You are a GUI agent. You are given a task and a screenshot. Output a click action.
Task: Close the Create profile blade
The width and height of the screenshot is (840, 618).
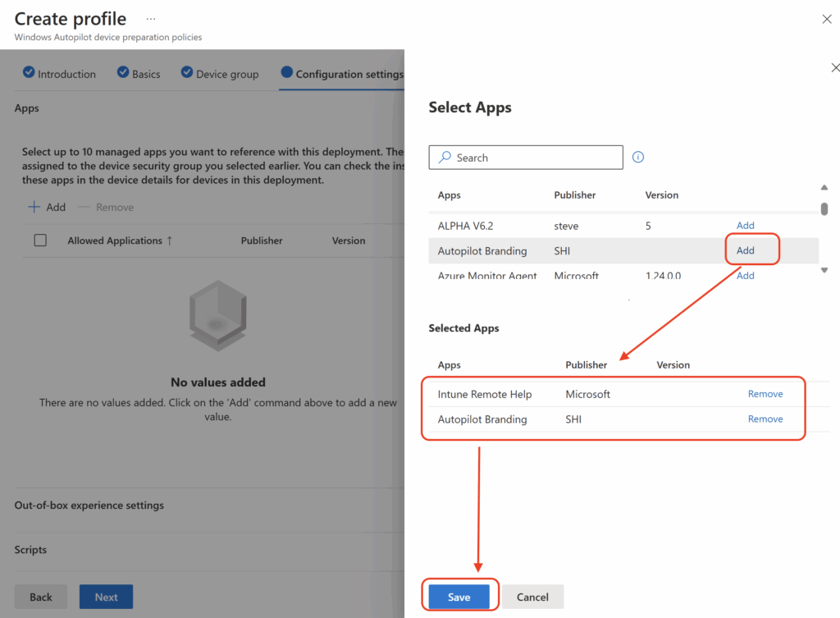827,20
